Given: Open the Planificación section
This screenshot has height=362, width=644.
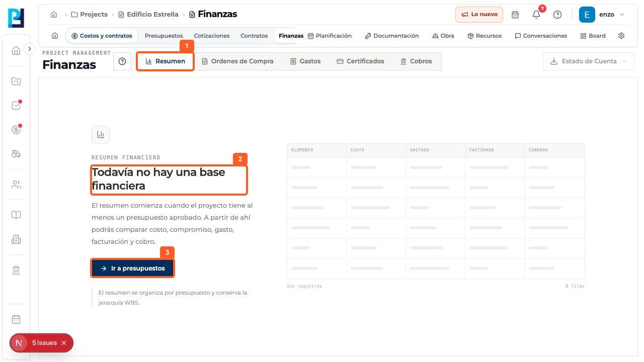Looking at the screenshot, I should 330,36.
